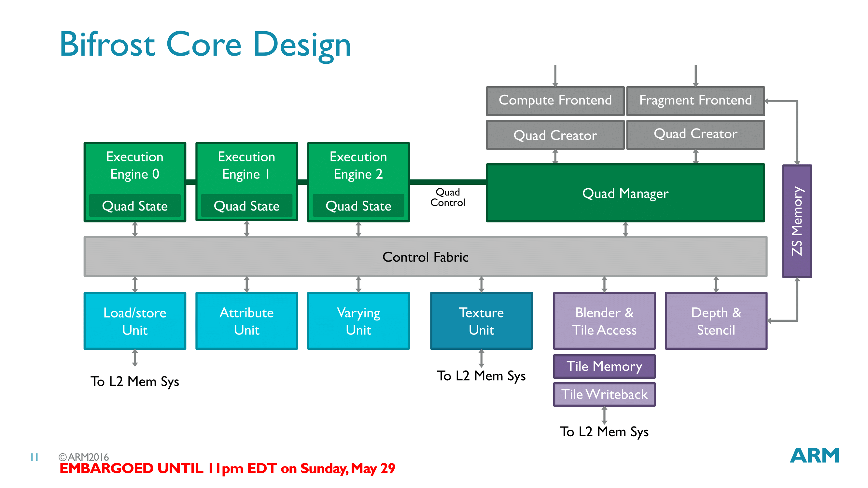Click Quad Creator under Compute Frontend
This screenshot has height=488, width=868.
click(555, 135)
